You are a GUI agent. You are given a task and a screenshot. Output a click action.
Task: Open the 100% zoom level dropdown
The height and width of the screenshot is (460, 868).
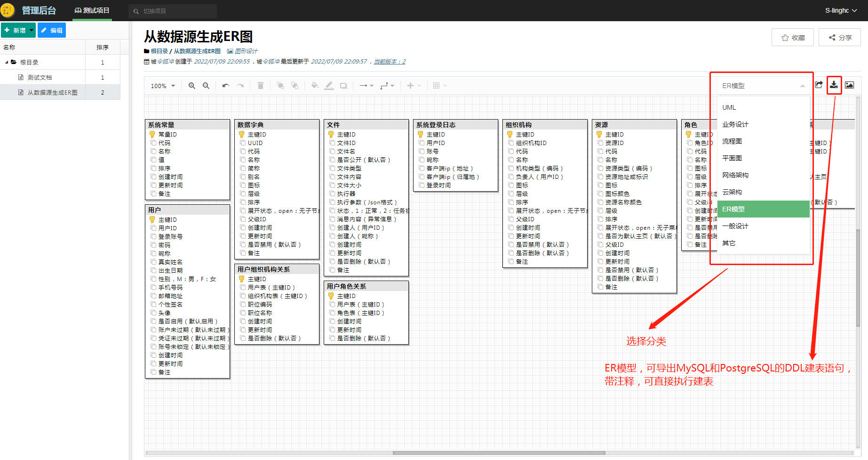coord(163,86)
